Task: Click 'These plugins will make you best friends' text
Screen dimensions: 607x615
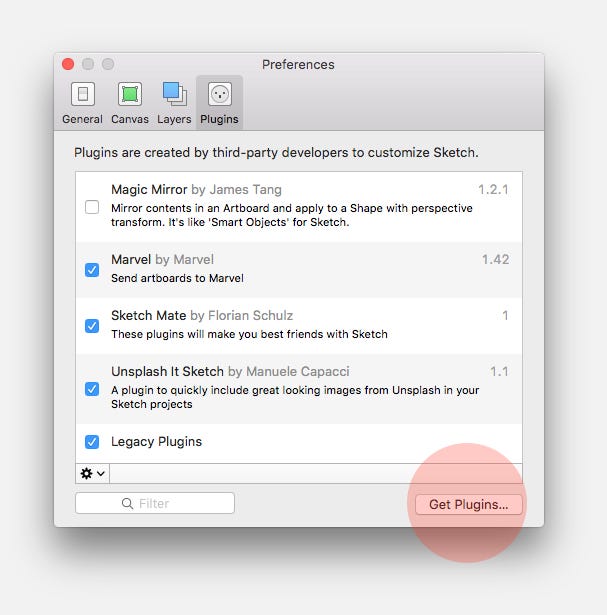Action: 249,334
